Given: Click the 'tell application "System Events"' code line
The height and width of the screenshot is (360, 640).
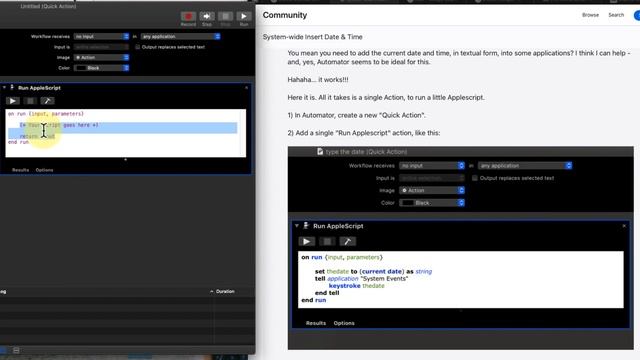Looking at the screenshot, I should [x=361, y=279].
